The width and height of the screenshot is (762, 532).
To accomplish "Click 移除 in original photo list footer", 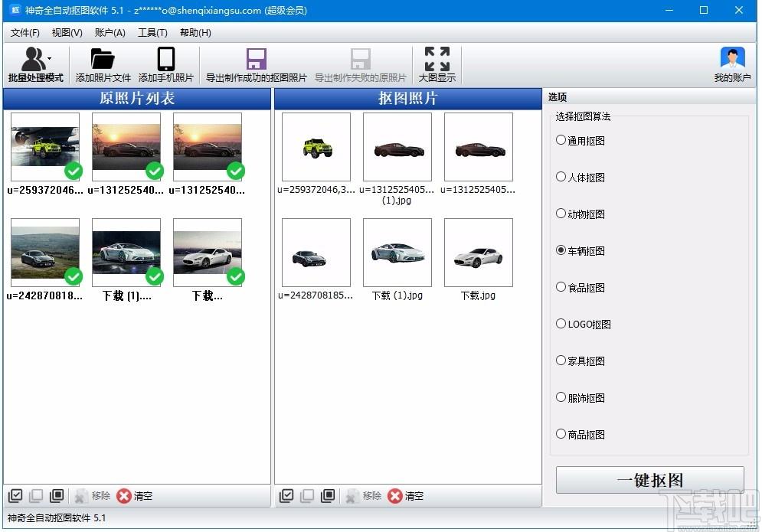I will point(93,495).
